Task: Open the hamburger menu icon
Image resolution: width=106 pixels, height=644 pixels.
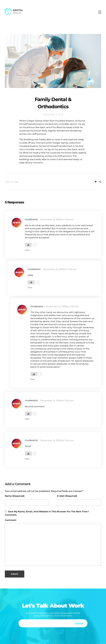Action: pos(100,12)
